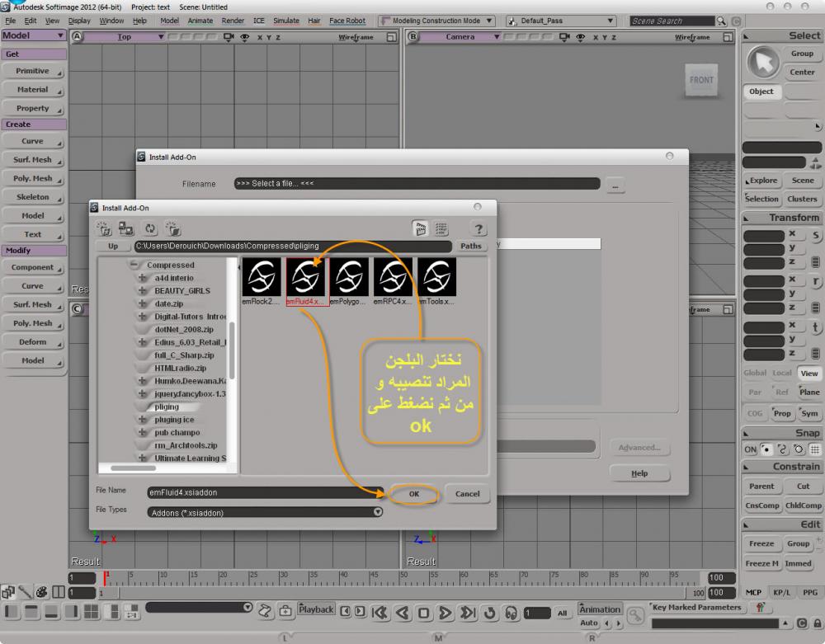Click the Select arrow tool icon
The image size is (825, 644).
[763, 63]
